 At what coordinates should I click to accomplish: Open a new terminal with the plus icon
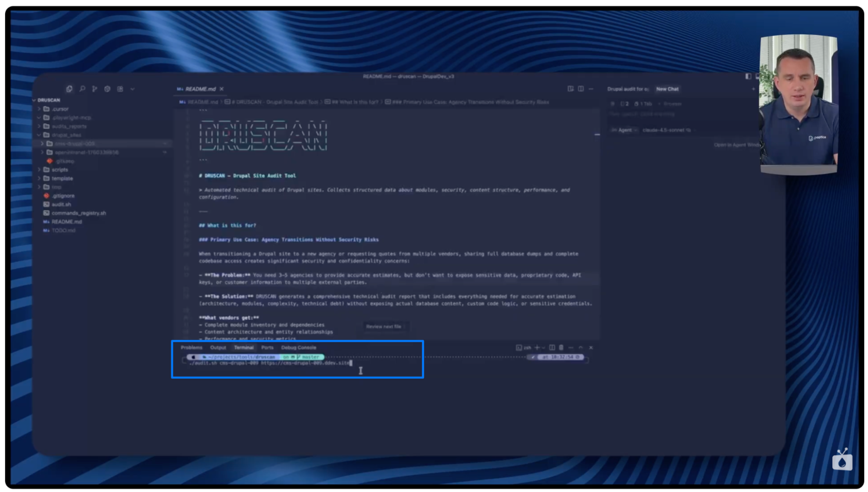537,348
